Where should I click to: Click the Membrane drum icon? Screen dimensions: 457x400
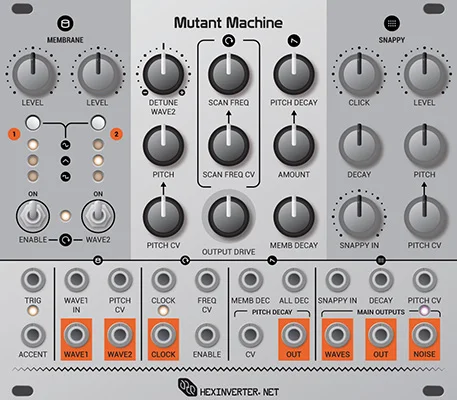[65, 24]
